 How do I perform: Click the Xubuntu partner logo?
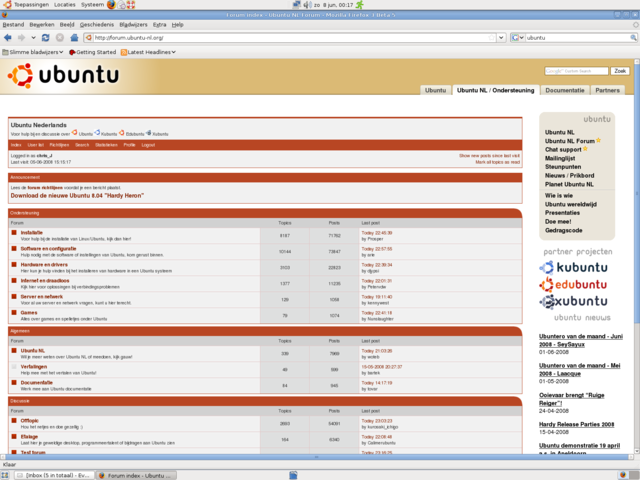573,301
